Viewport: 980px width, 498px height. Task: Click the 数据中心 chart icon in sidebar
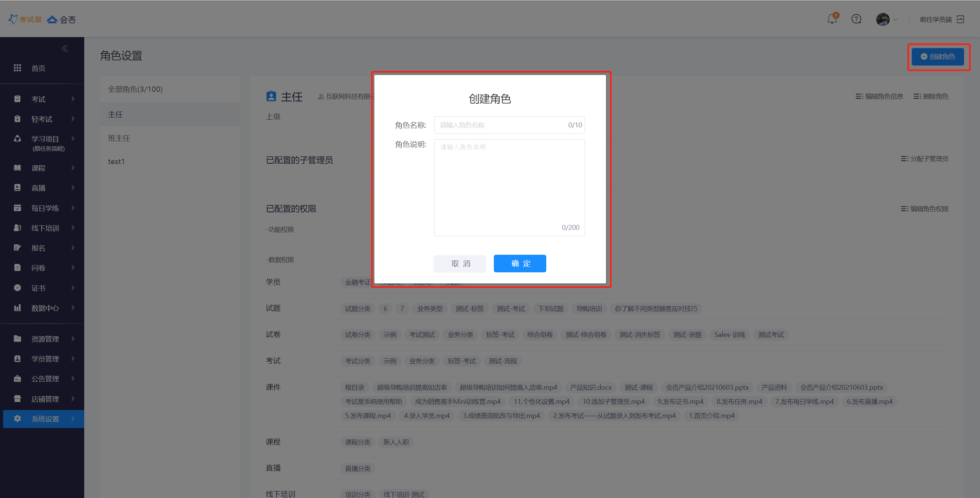pyautogui.click(x=17, y=308)
